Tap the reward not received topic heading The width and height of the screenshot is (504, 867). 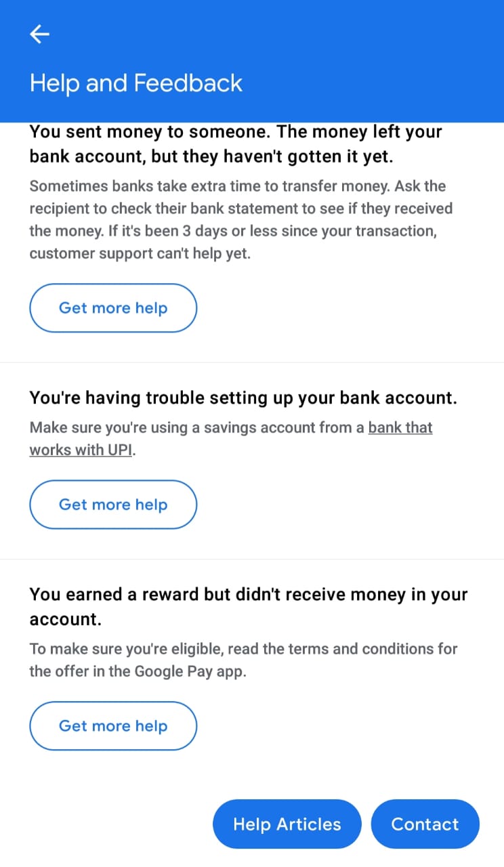point(248,606)
